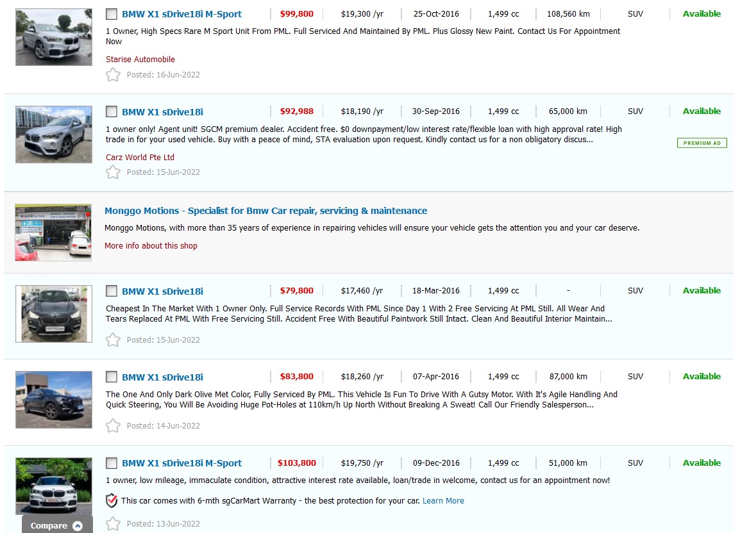This screenshot has height=533, width=756.
Task: Open the Monggo Motions shop photo
Action: click(53, 233)
